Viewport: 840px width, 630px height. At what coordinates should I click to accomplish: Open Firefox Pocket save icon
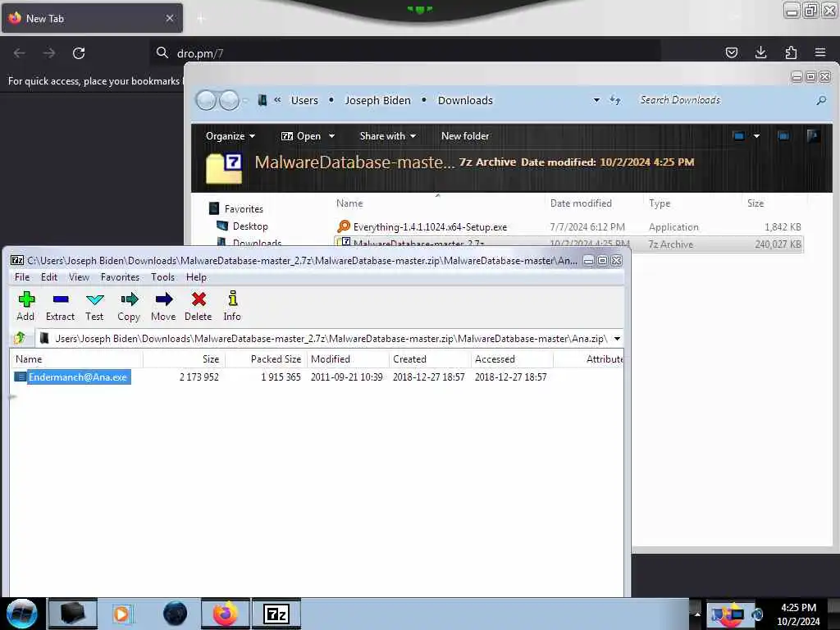(731, 52)
